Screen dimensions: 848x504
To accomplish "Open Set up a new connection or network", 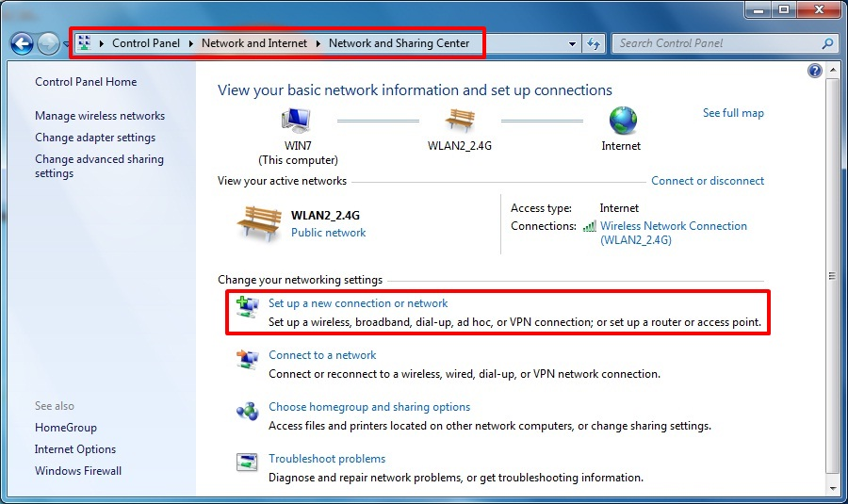I will [358, 303].
